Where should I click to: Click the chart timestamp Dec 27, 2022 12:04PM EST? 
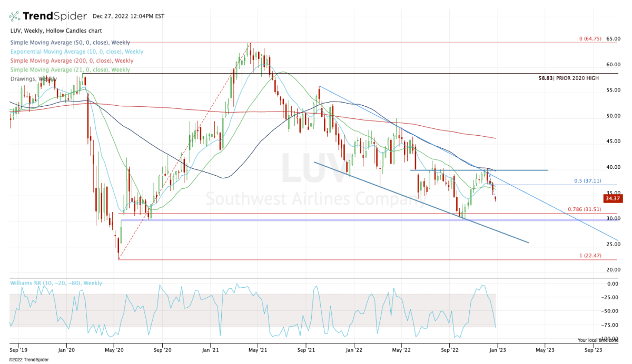pyautogui.click(x=130, y=16)
